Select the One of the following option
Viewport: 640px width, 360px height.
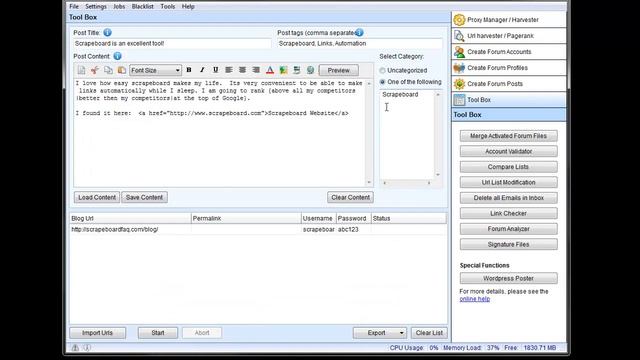click(382, 82)
